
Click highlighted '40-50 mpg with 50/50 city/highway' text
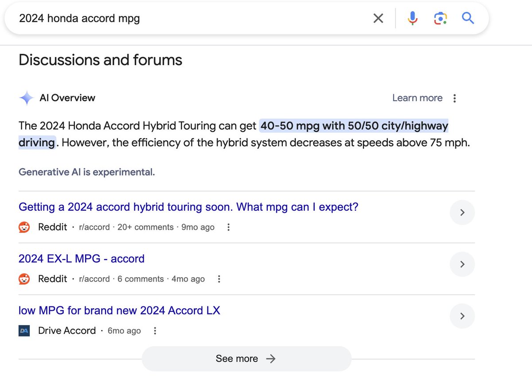(x=354, y=126)
